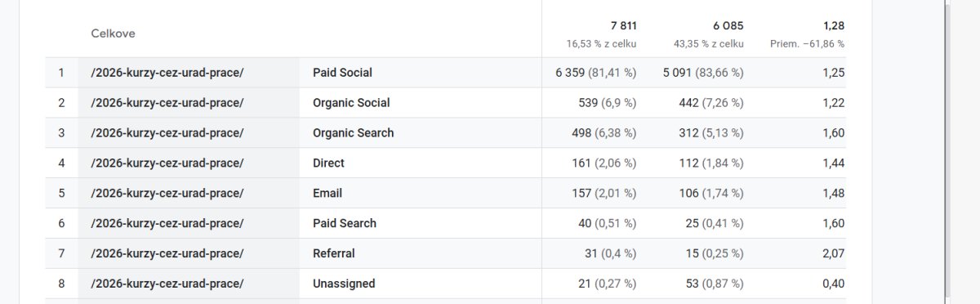Click the Celkove totals label
The height and width of the screenshot is (304, 980).
click(x=113, y=34)
